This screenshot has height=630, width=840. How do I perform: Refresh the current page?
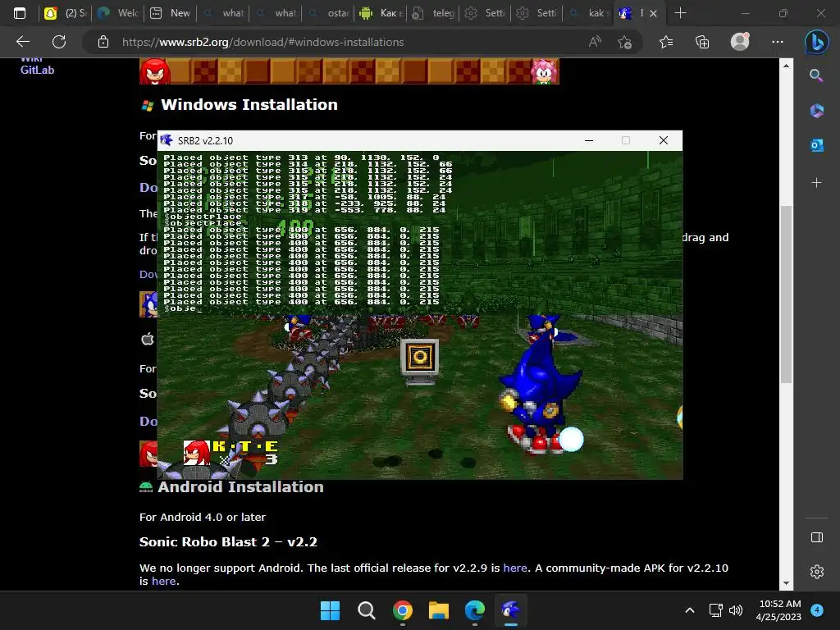[59, 42]
